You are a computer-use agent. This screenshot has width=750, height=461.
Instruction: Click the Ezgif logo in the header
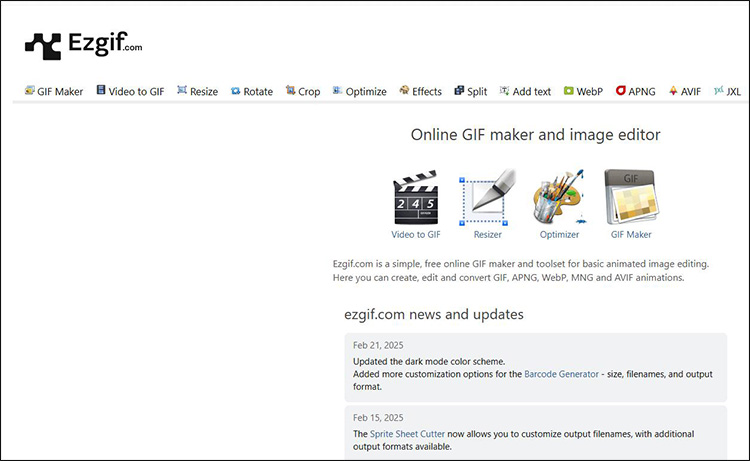pos(84,45)
